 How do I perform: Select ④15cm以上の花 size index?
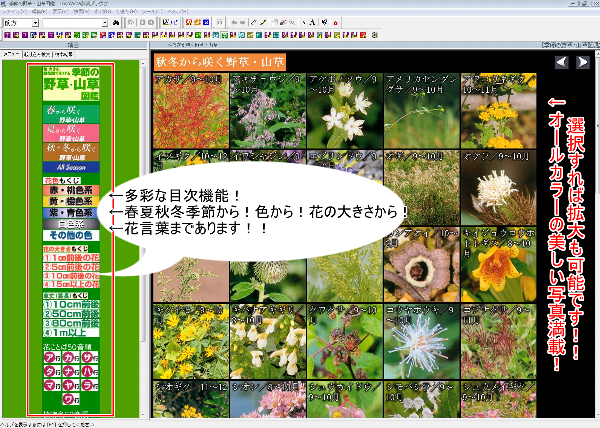(x=71, y=284)
